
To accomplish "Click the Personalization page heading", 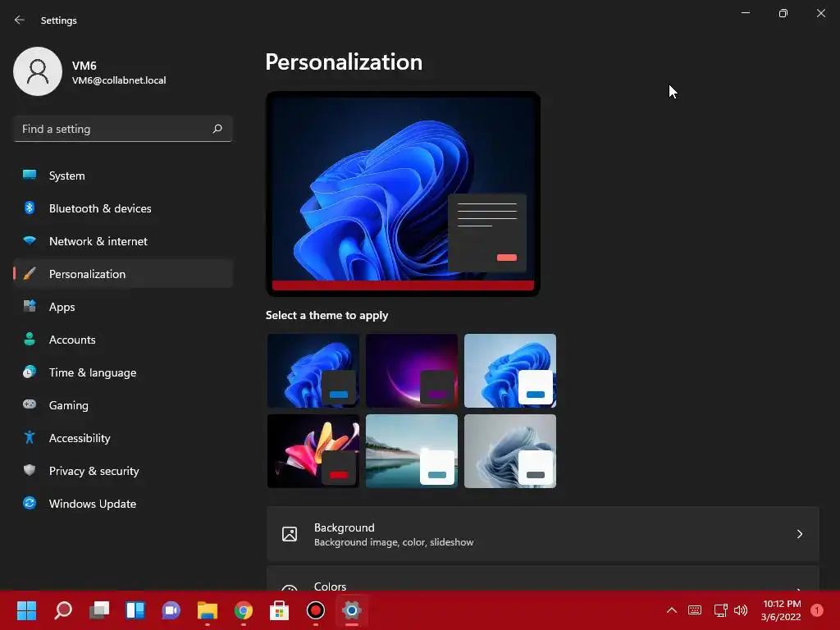I will (344, 62).
